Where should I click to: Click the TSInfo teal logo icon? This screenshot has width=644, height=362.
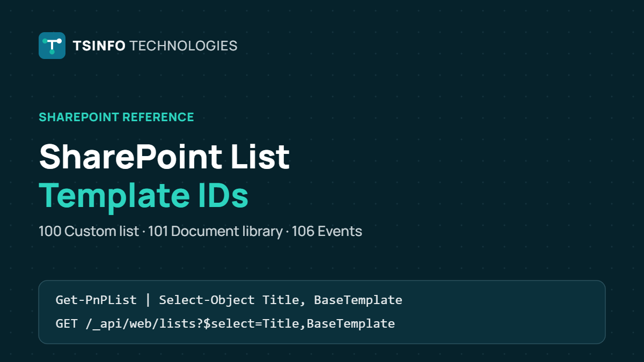point(52,46)
